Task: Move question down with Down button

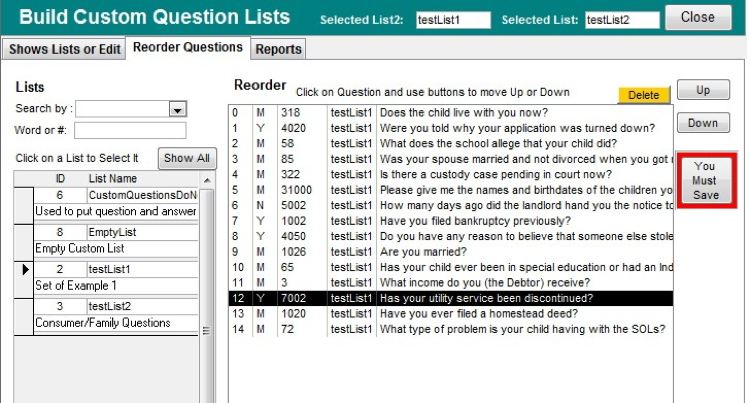Action: coord(703,123)
